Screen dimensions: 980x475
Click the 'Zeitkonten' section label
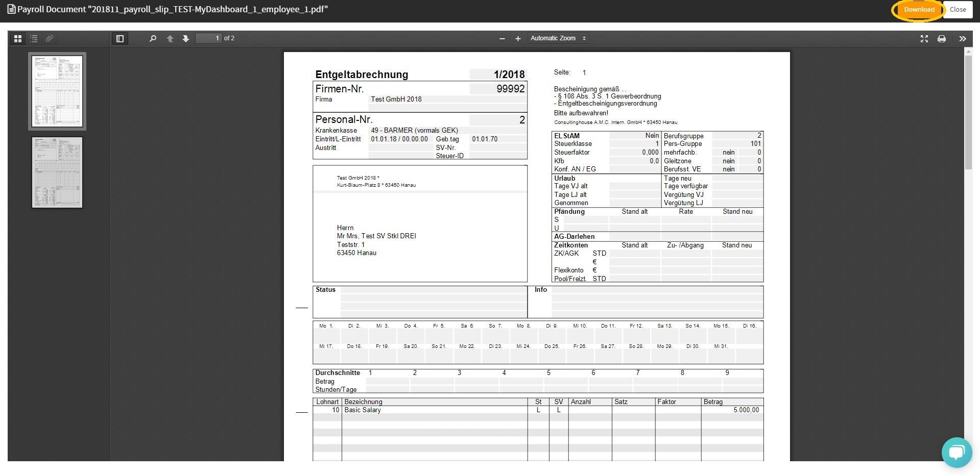click(571, 245)
